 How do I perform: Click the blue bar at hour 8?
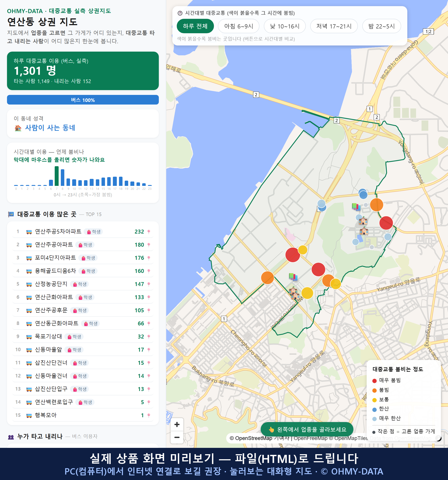click(x=63, y=178)
